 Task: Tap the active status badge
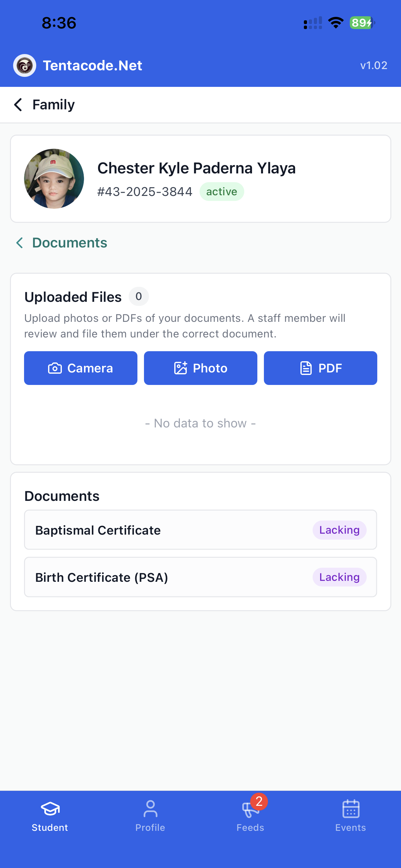point(221,192)
